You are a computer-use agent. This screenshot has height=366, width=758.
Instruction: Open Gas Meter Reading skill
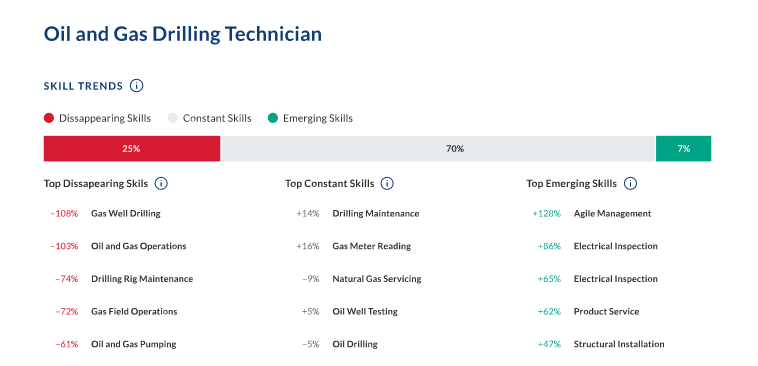click(372, 246)
